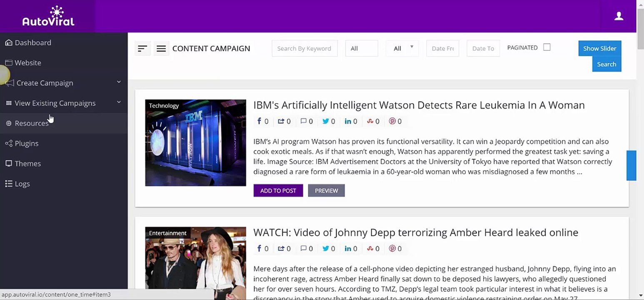Expand the Create Campaign chevron

119,82
